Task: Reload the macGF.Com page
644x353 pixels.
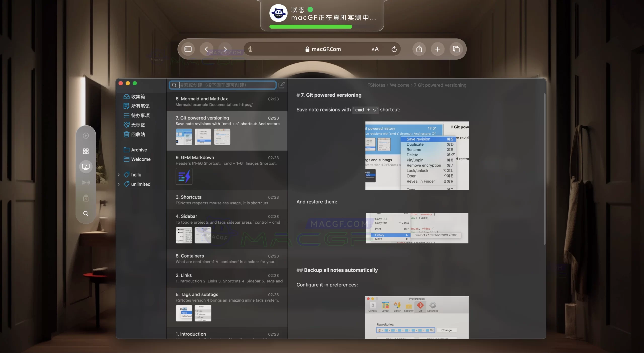Action: (394, 49)
